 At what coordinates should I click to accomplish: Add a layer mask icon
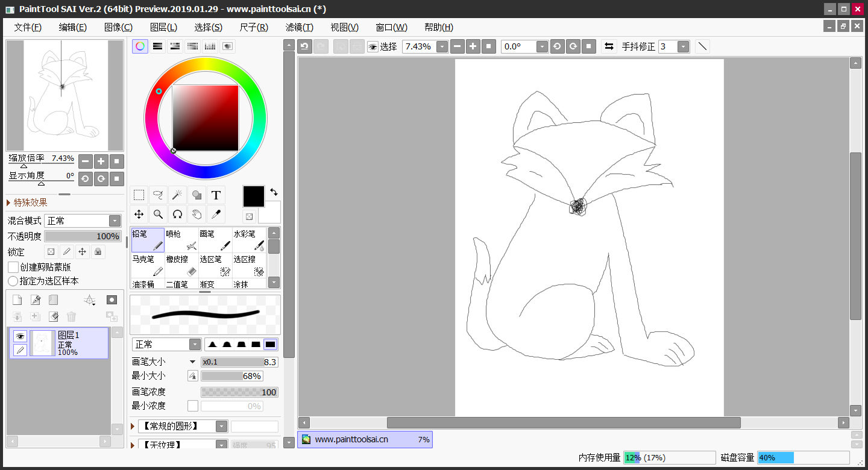[112, 299]
